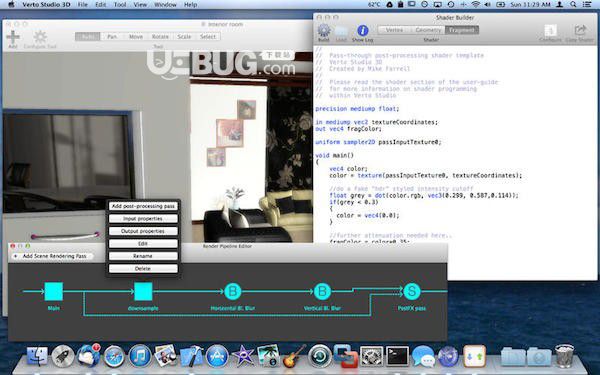Open Launchpad rocket in the Dock

(x=63, y=356)
